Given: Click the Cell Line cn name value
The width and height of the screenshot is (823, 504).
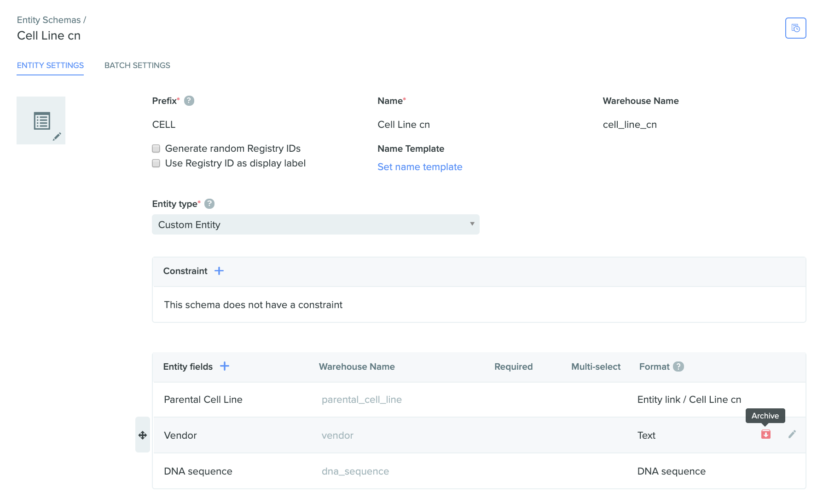Looking at the screenshot, I should [x=404, y=125].
